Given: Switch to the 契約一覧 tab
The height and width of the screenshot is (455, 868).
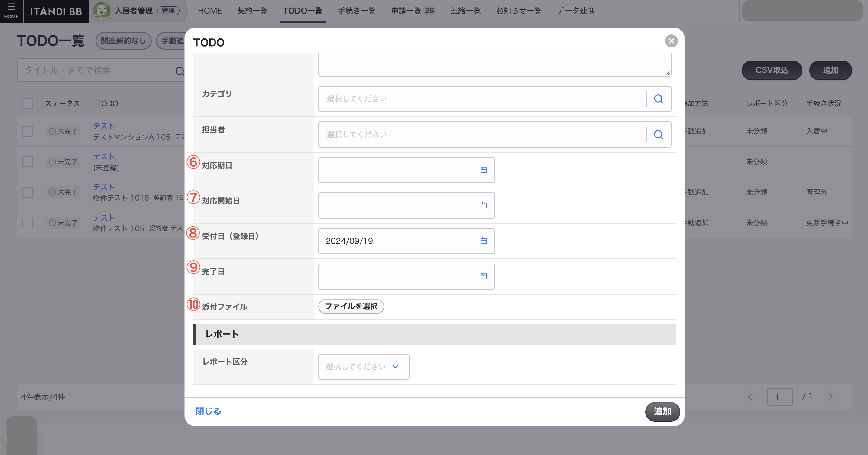Looking at the screenshot, I should pyautogui.click(x=252, y=11).
